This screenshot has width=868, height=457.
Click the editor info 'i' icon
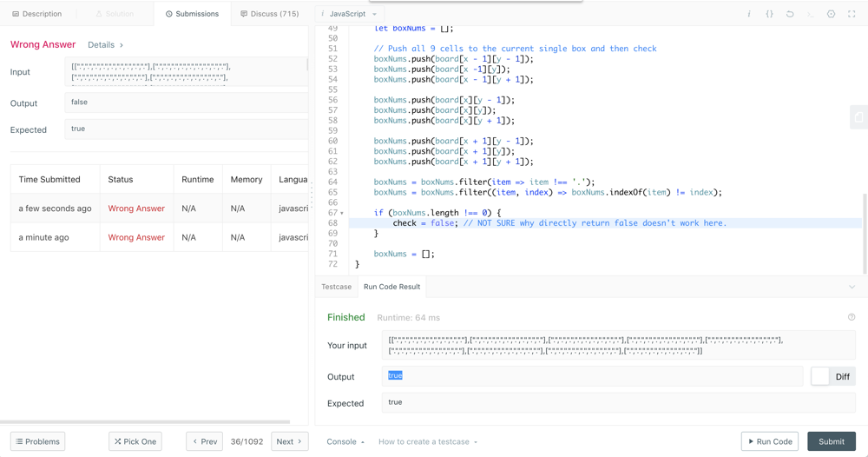(x=749, y=14)
